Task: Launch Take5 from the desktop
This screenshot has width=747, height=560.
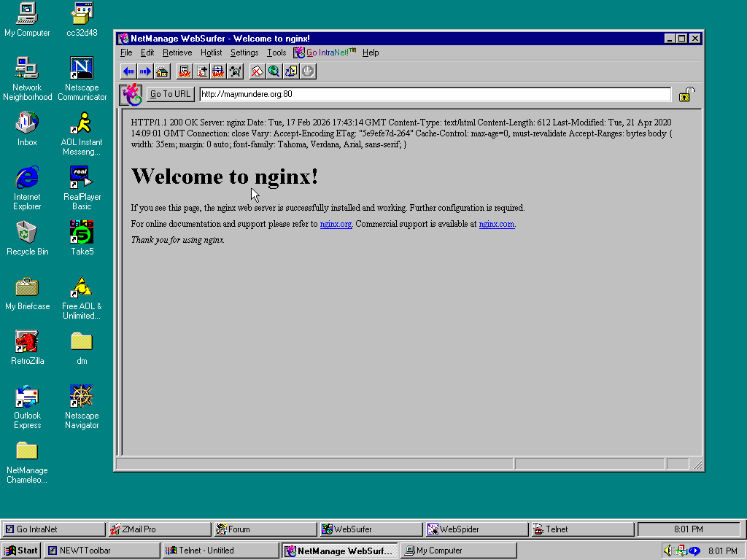Action: 81,233
